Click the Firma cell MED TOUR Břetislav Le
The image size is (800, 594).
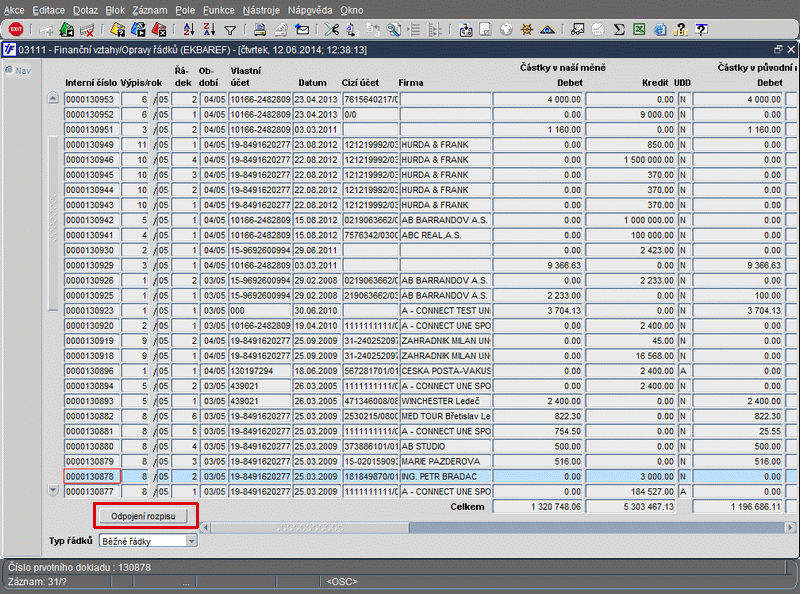pos(445,416)
